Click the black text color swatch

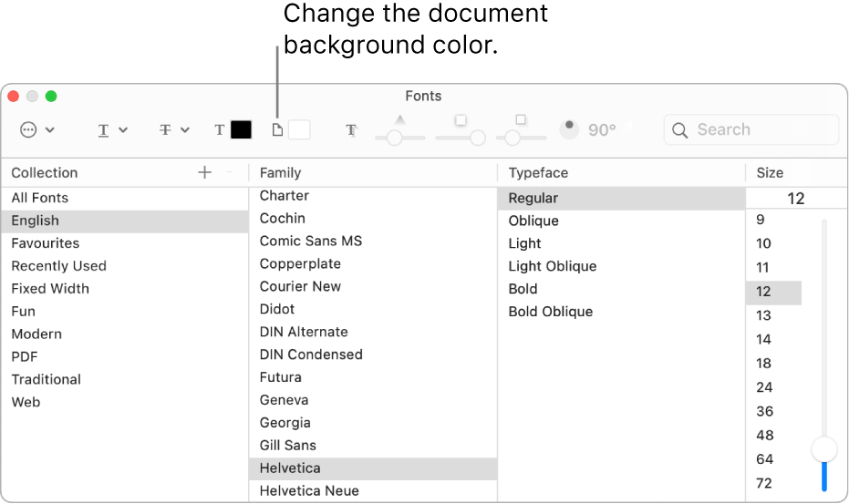[x=241, y=130]
